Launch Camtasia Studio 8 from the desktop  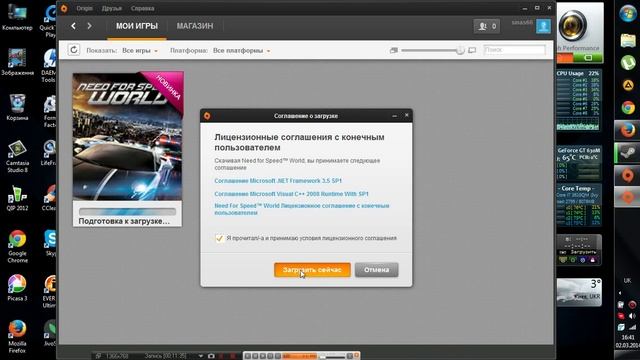click(17, 156)
